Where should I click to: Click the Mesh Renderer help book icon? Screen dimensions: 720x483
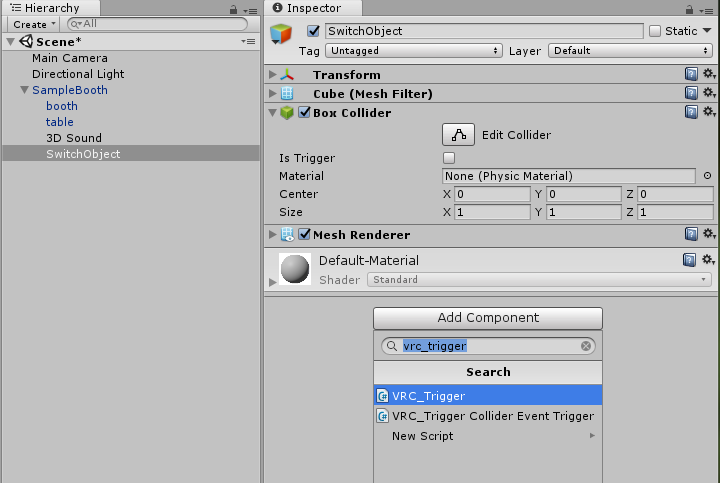point(690,235)
